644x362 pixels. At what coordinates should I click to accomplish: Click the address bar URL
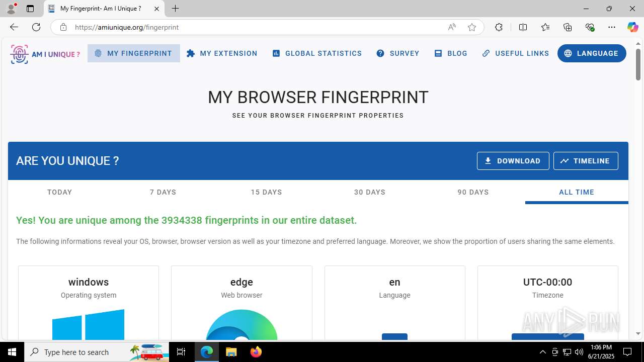click(127, 27)
